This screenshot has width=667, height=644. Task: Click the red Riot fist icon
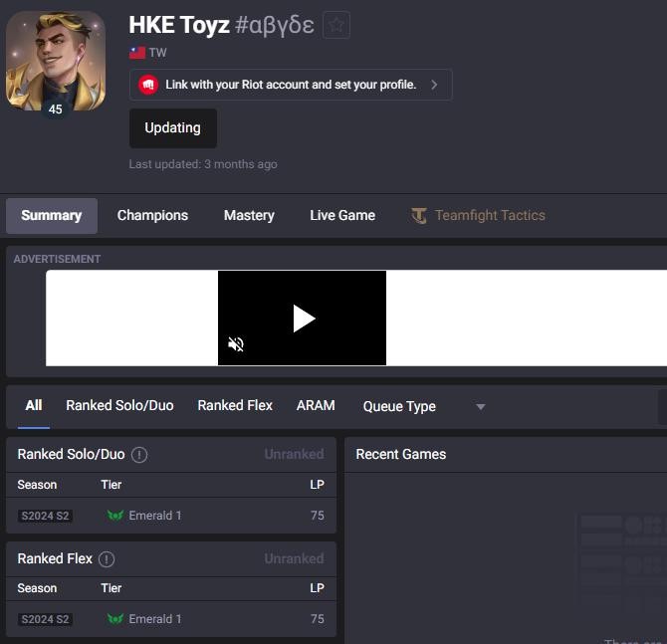pos(148,85)
